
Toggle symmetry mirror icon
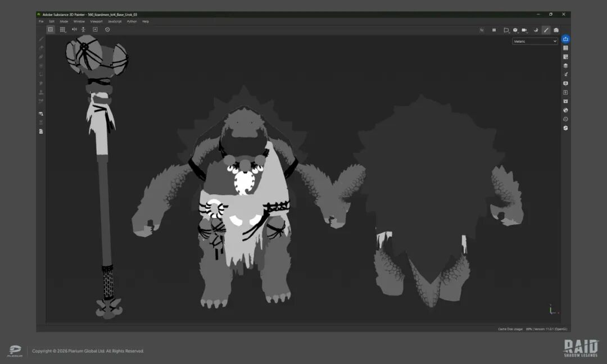pyautogui.click(x=74, y=29)
